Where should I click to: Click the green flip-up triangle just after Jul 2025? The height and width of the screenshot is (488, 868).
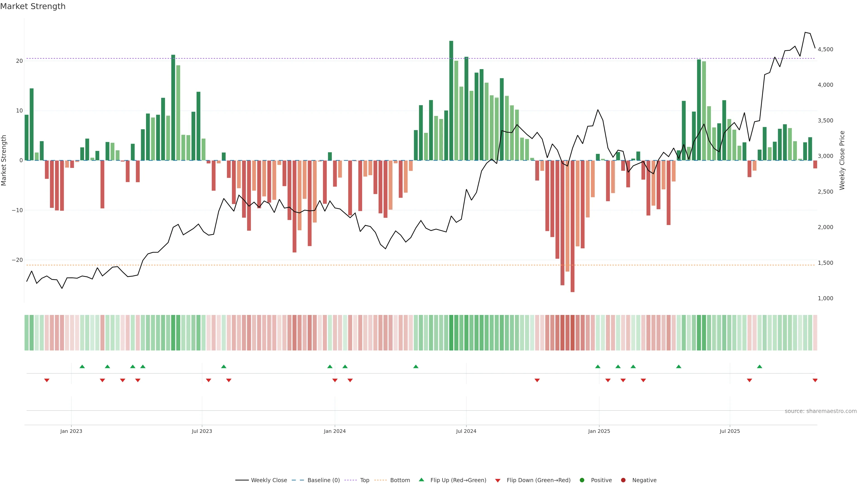[x=759, y=366]
